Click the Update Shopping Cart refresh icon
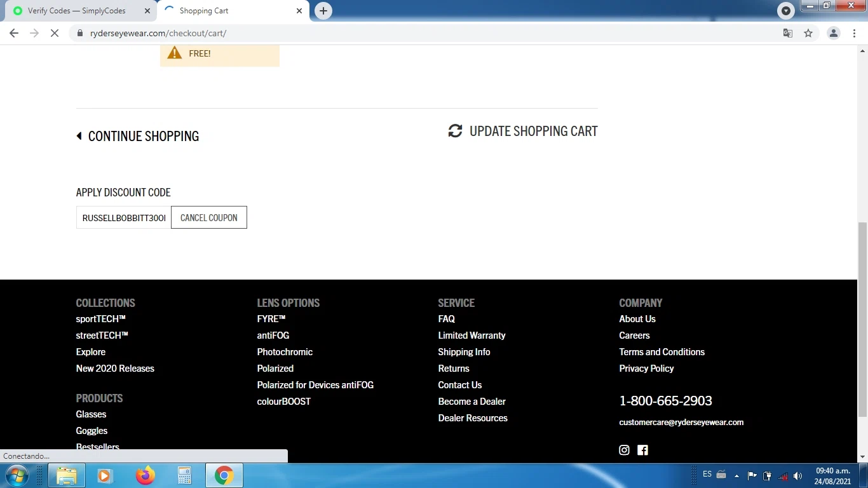This screenshot has height=488, width=868. coord(455,131)
